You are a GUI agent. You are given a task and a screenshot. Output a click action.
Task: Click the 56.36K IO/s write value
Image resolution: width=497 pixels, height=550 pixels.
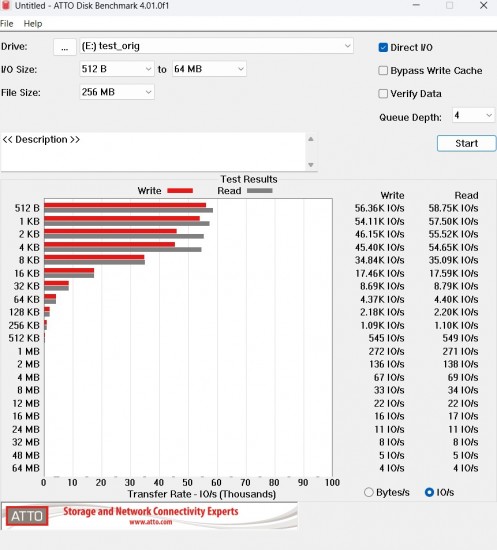coord(380,208)
